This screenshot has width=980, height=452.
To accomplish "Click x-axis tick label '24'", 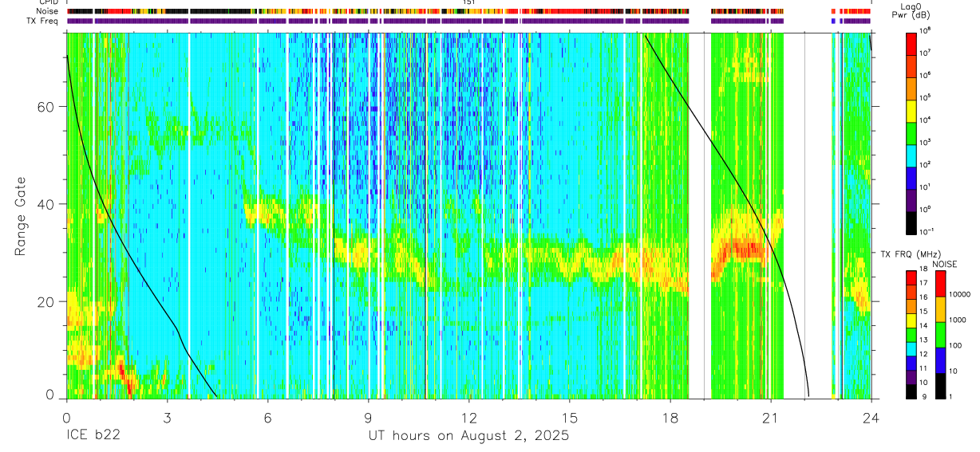I will 871,417.
